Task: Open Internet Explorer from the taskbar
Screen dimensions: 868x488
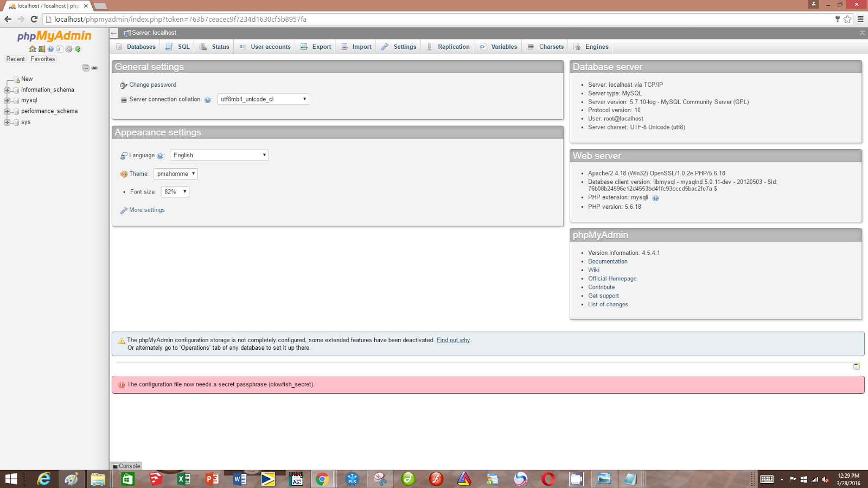Action: pos(43,479)
